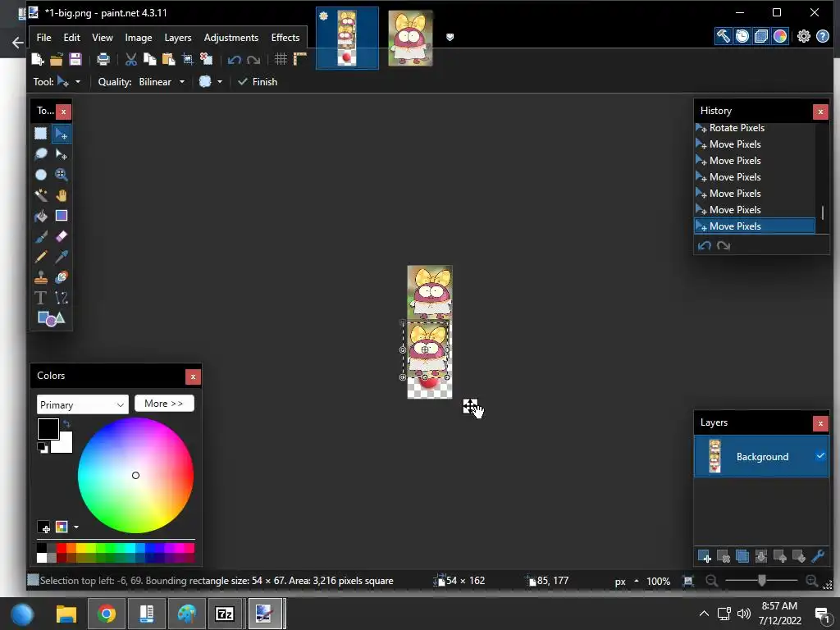
Task: Select the Gradient tool
Action: (61, 216)
